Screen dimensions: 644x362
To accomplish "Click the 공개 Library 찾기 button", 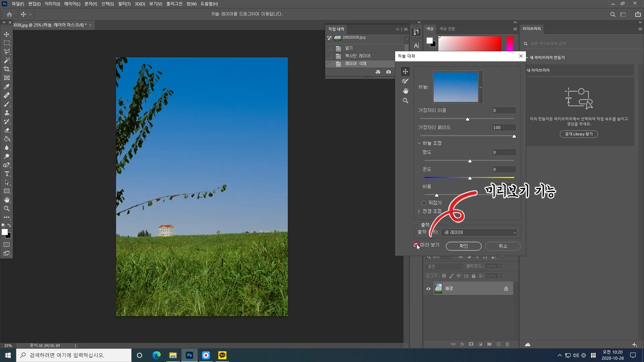I will [579, 134].
